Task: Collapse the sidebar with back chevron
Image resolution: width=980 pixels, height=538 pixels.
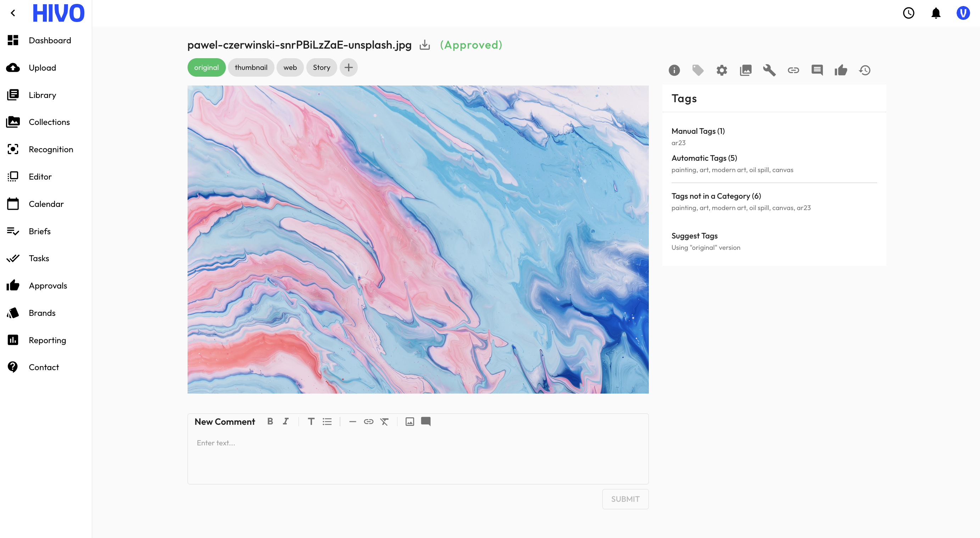Action: coord(13,13)
